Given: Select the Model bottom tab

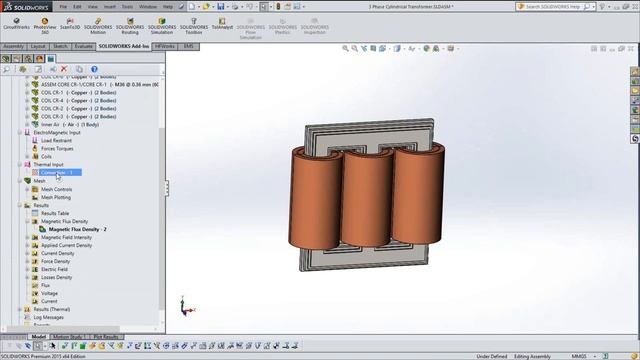Looking at the screenshot, I should [39, 337].
